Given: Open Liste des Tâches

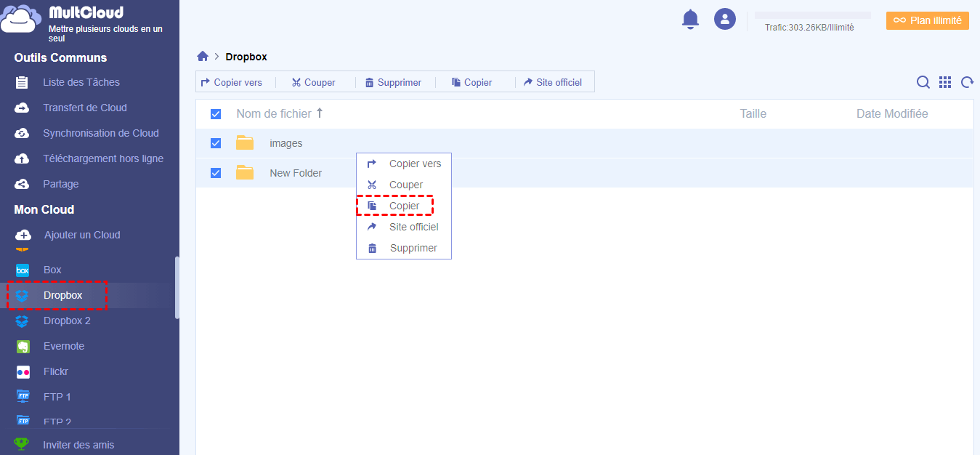Looking at the screenshot, I should click(81, 82).
